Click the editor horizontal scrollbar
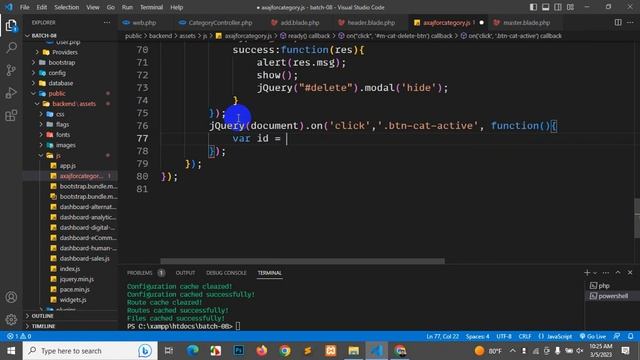The height and width of the screenshot is (360, 640). tap(302, 261)
